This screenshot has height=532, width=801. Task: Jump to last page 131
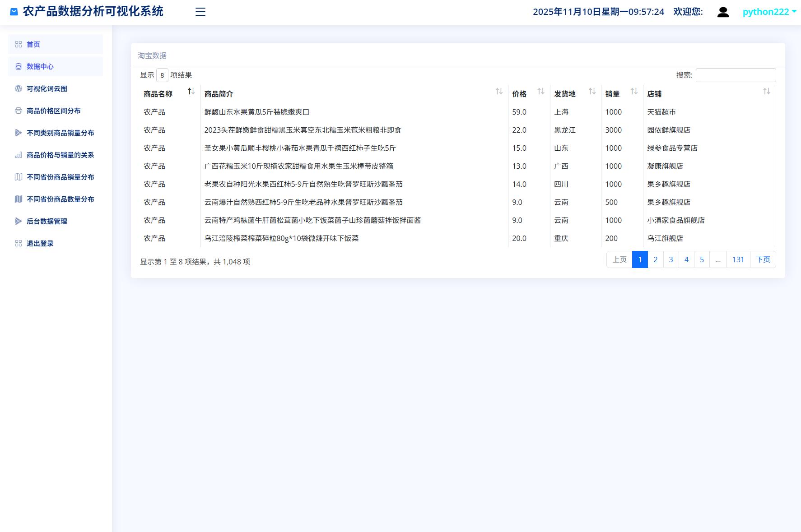(x=738, y=259)
